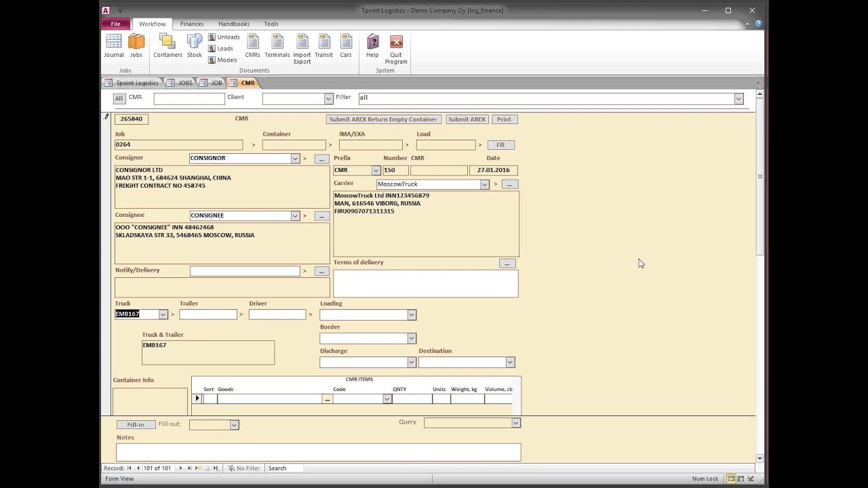Screen dimensions: 868x488
Task: Click the Trailer input field
Action: 208,314
